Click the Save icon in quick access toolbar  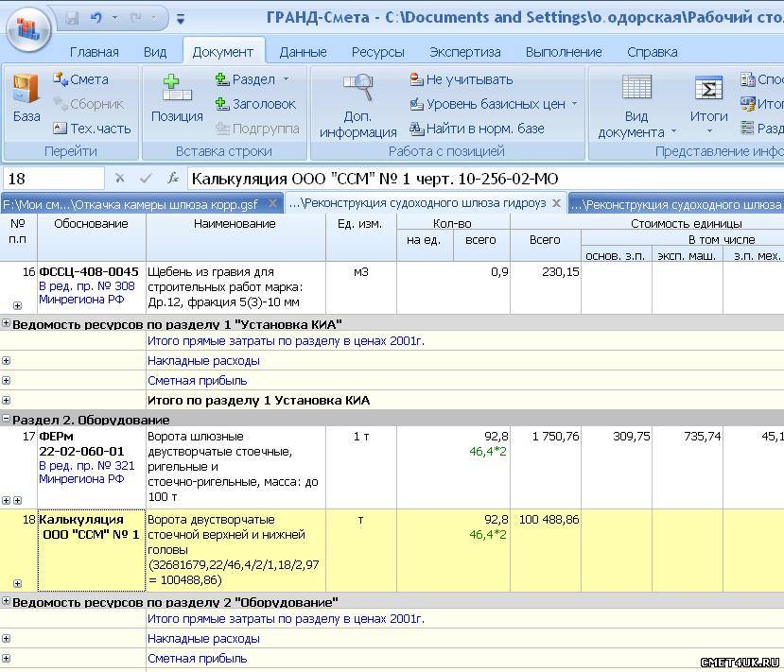[73, 19]
